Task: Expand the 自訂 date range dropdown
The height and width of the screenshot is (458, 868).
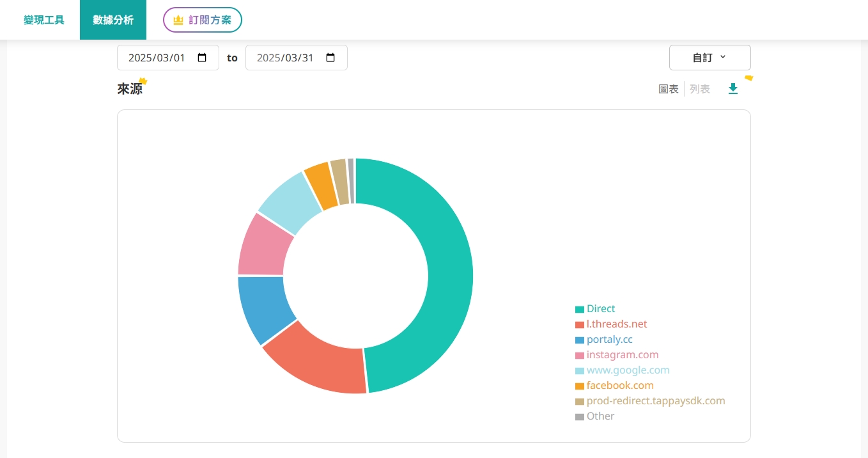Action: pyautogui.click(x=709, y=58)
